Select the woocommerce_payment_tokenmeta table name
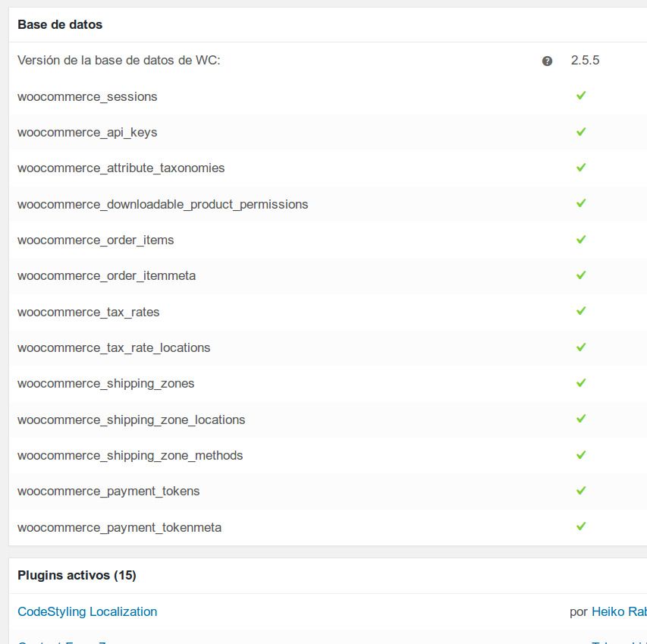Image resolution: width=647 pixels, height=644 pixels. pos(119,527)
